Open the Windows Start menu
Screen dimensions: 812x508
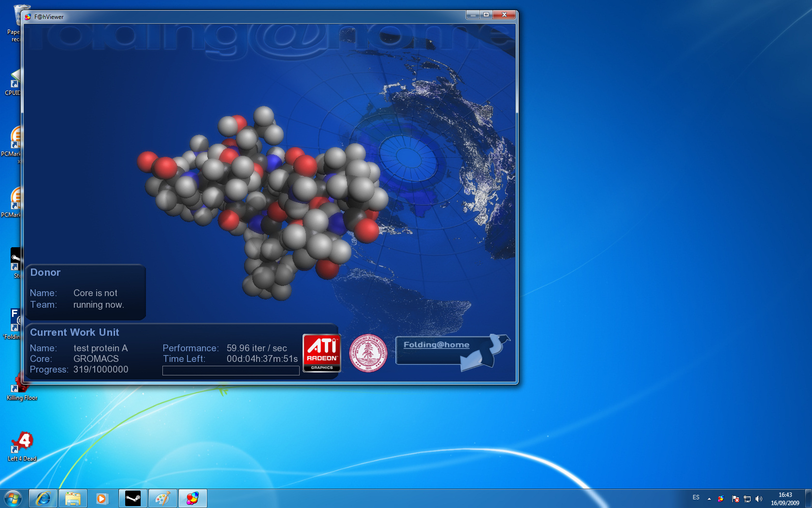point(13,498)
